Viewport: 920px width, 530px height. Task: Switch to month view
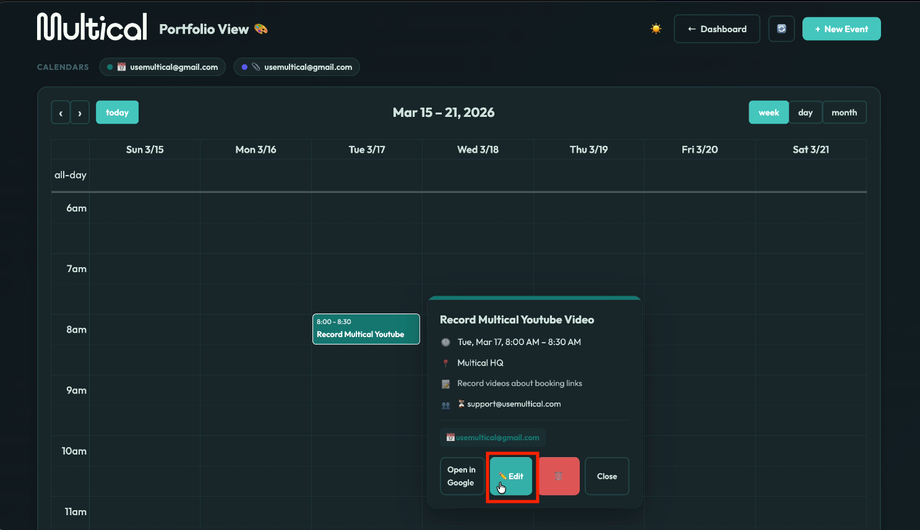[x=844, y=113]
